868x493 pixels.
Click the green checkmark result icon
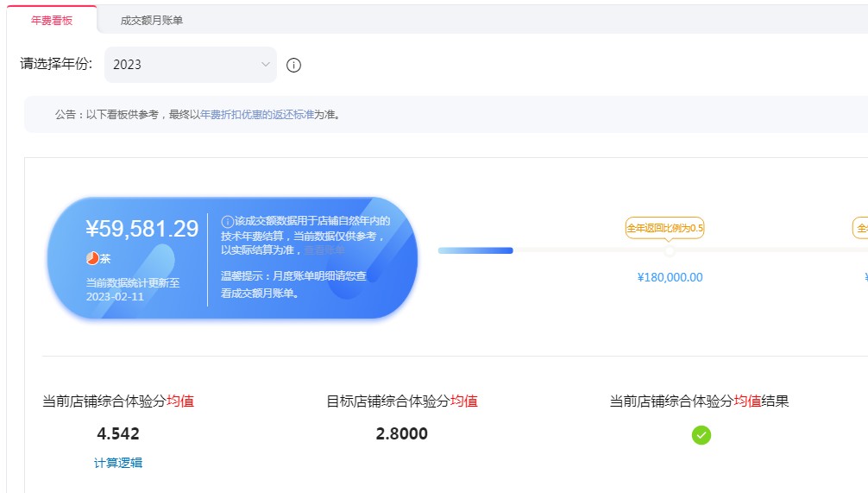tap(701, 435)
